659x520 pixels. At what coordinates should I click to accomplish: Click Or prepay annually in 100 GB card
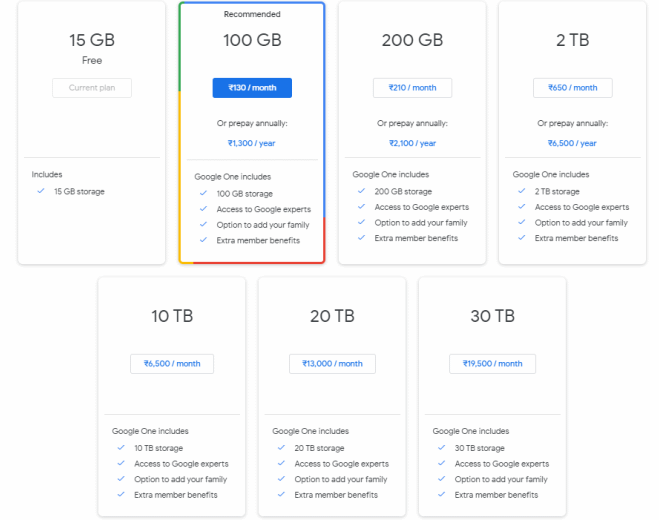[x=252, y=124]
